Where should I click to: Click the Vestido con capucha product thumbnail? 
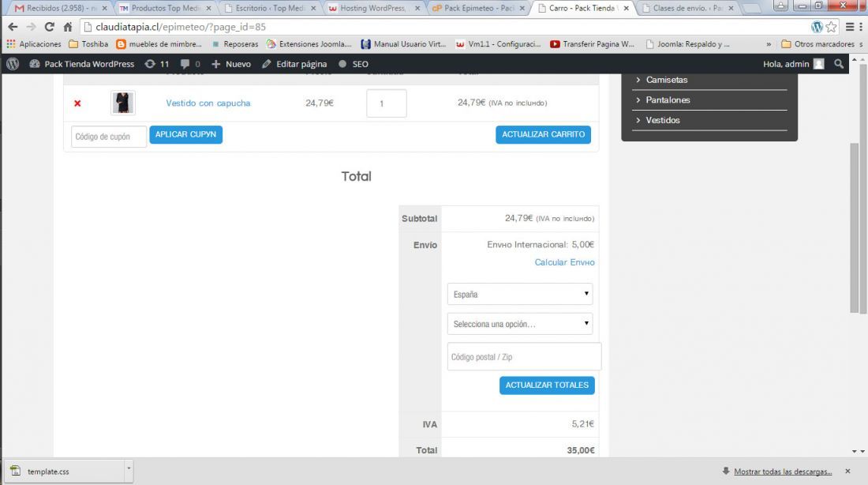point(123,103)
